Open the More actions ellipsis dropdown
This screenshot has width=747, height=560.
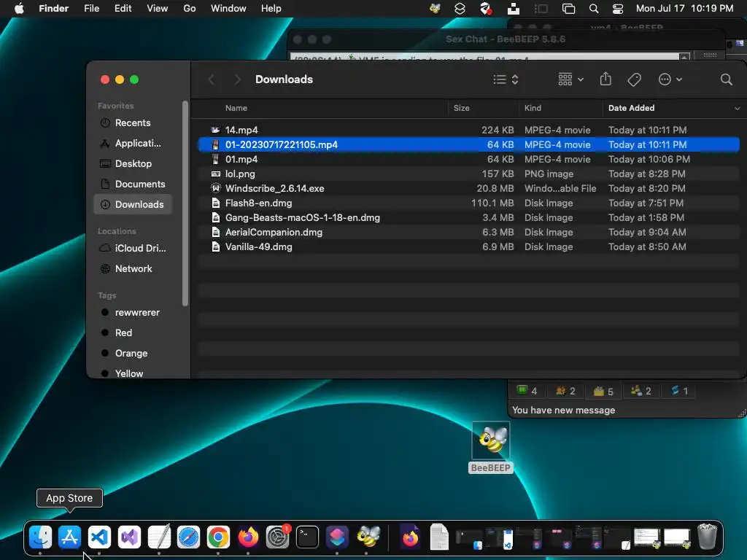[670, 79]
